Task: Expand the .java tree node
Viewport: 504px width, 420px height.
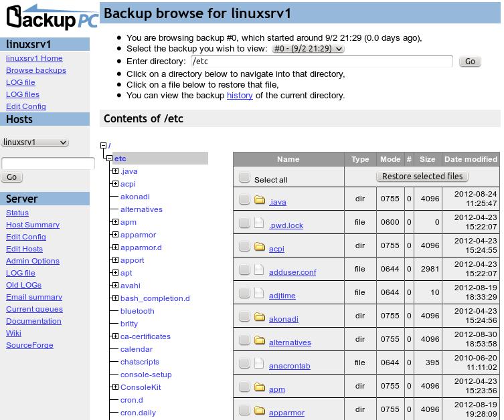Action: [x=115, y=171]
